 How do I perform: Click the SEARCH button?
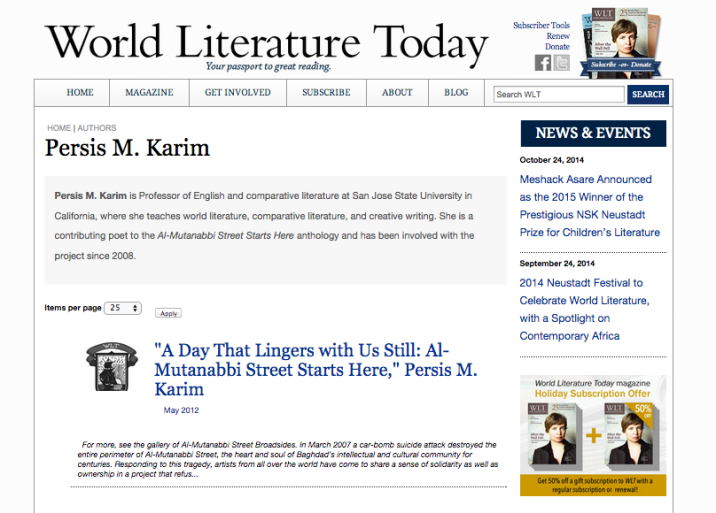[x=648, y=95]
